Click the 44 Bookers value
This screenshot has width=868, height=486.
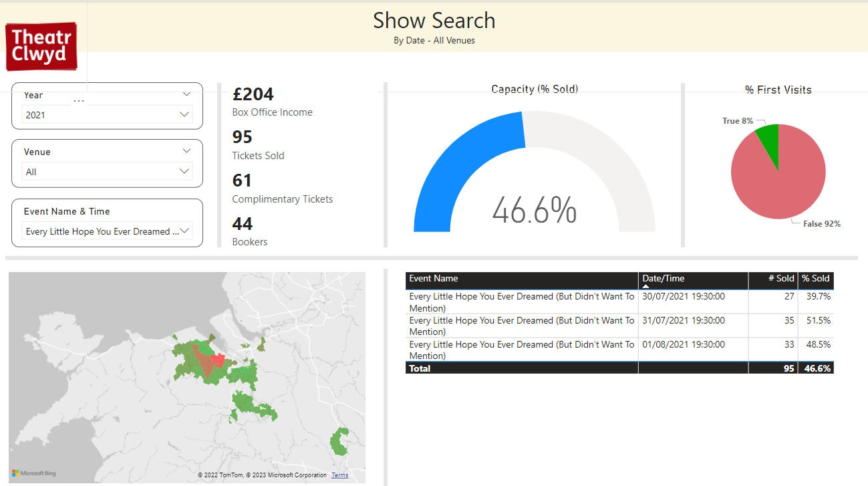point(243,224)
